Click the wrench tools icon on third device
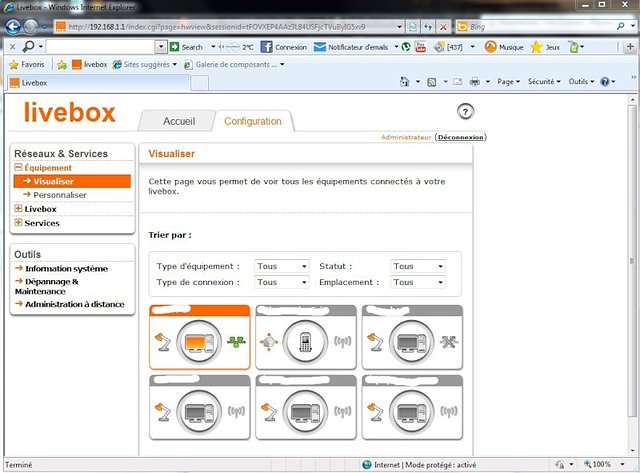Screen dimensions: 640x473 (448, 343)
